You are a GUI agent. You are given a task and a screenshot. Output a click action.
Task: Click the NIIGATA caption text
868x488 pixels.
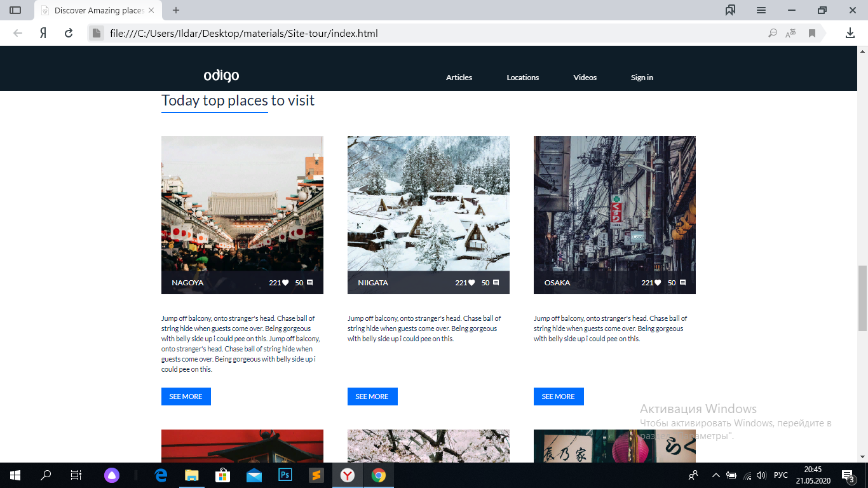[x=373, y=283]
